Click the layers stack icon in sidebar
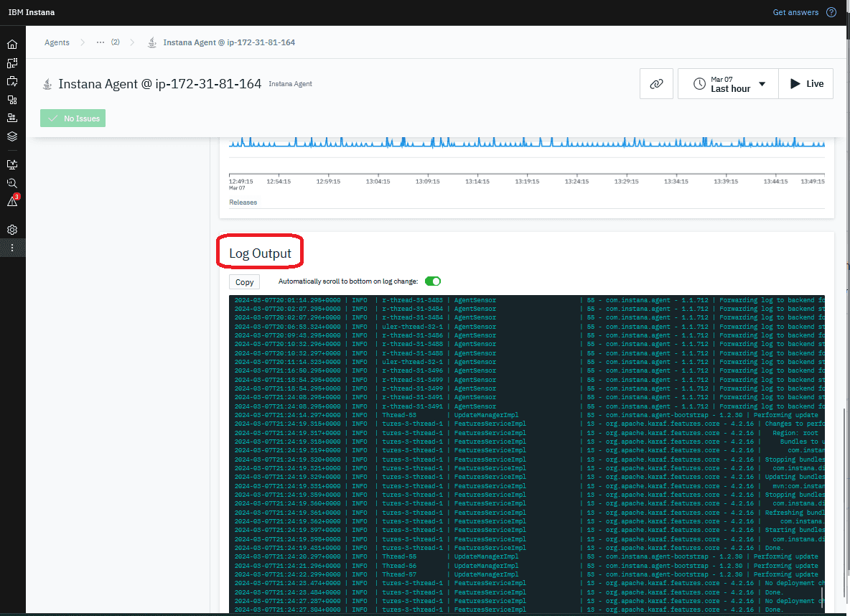This screenshot has height=616, width=850. tap(12, 136)
